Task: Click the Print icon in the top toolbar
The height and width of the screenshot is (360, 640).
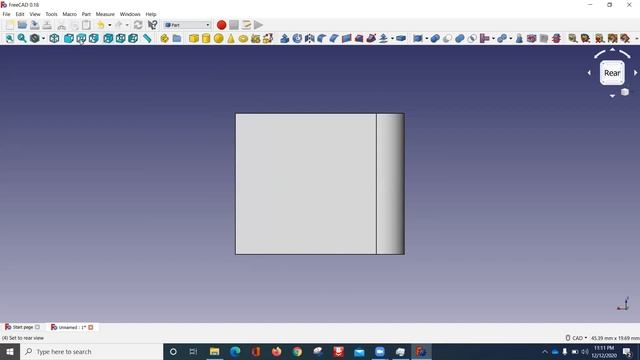Action: point(47,25)
